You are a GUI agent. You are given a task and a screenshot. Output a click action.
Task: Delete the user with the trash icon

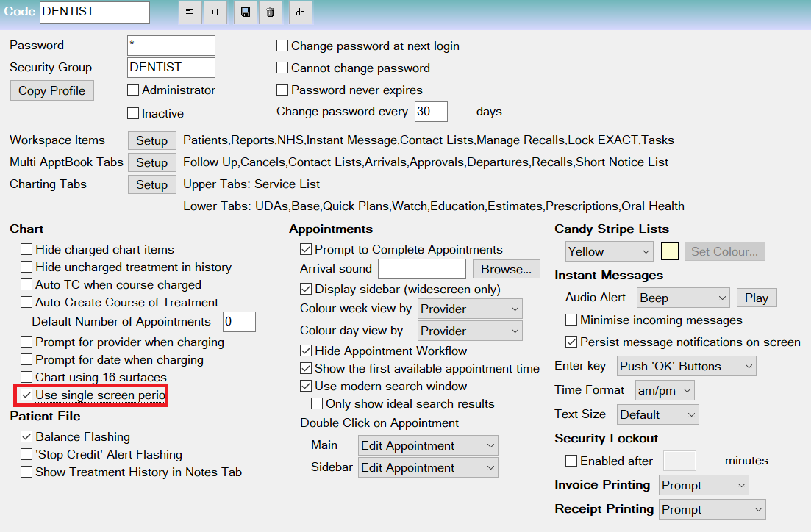(x=270, y=12)
